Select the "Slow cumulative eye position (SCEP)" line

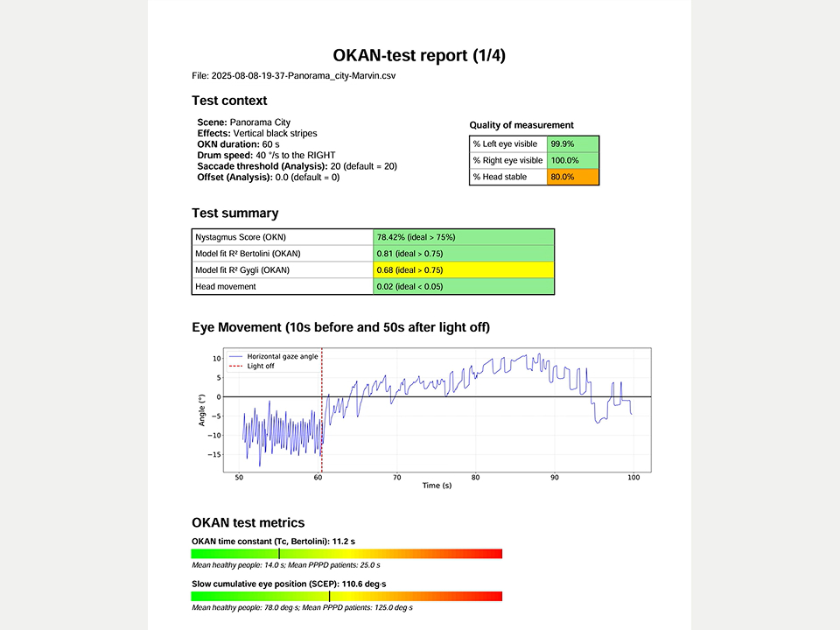289,584
